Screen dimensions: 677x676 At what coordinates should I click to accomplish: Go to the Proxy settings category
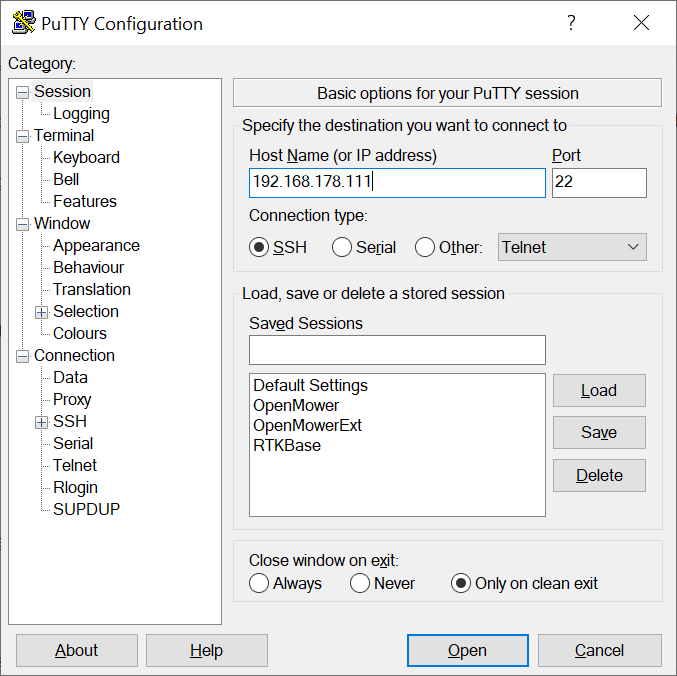[72, 400]
